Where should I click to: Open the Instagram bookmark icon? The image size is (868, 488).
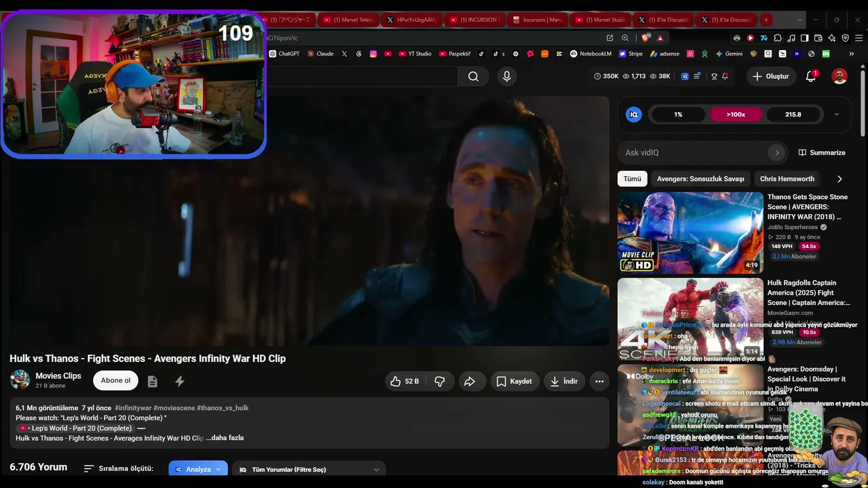click(373, 54)
